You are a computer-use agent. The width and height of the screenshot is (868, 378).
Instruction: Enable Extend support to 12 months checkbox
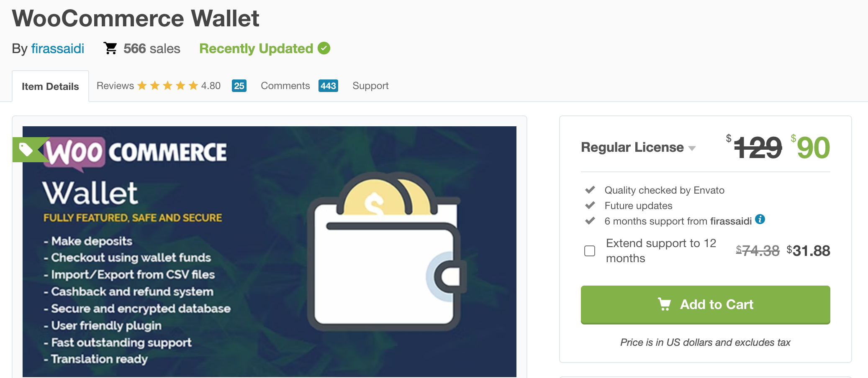coord(590,251)
